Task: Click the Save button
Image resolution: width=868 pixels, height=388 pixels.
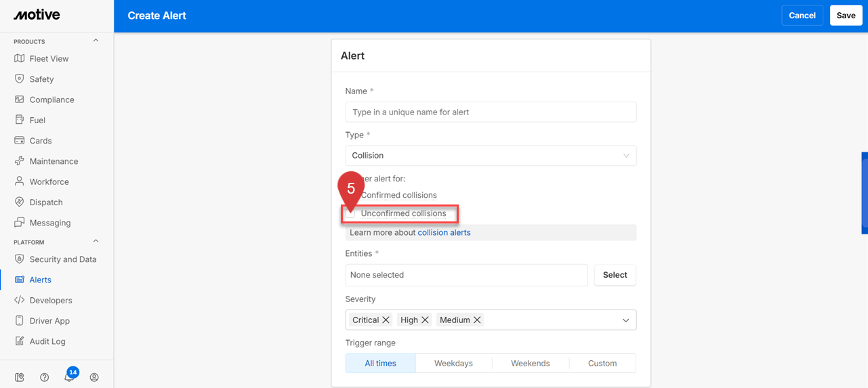Action: [x=846, y=16]
